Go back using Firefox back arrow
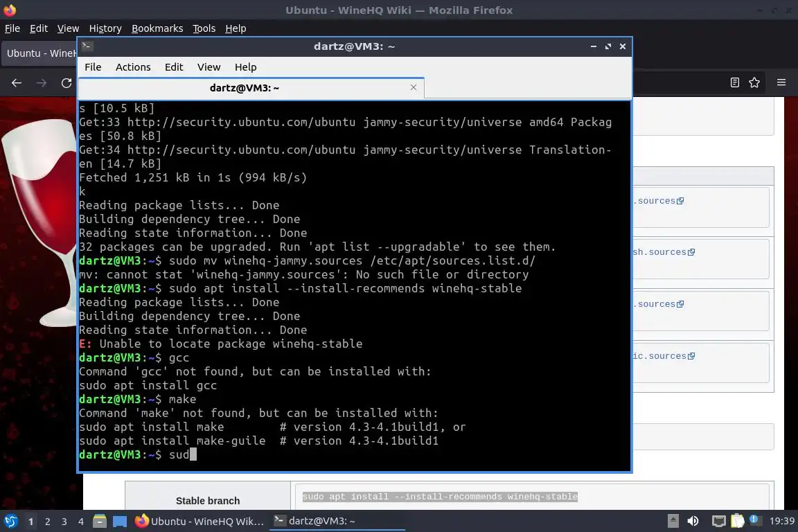The height and width of the screenshot is (532, 798). coord(17,83)
